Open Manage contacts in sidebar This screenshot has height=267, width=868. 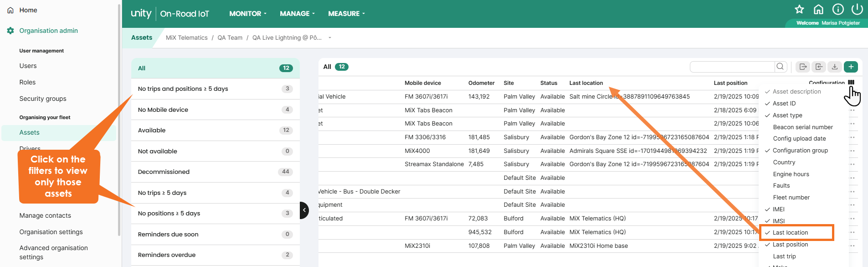(x=45, y=215)
